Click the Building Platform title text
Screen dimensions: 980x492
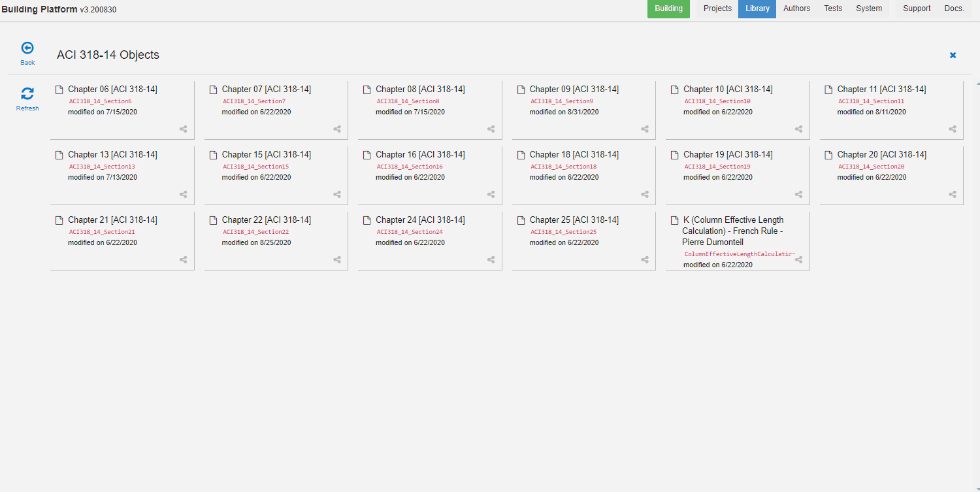39,9
